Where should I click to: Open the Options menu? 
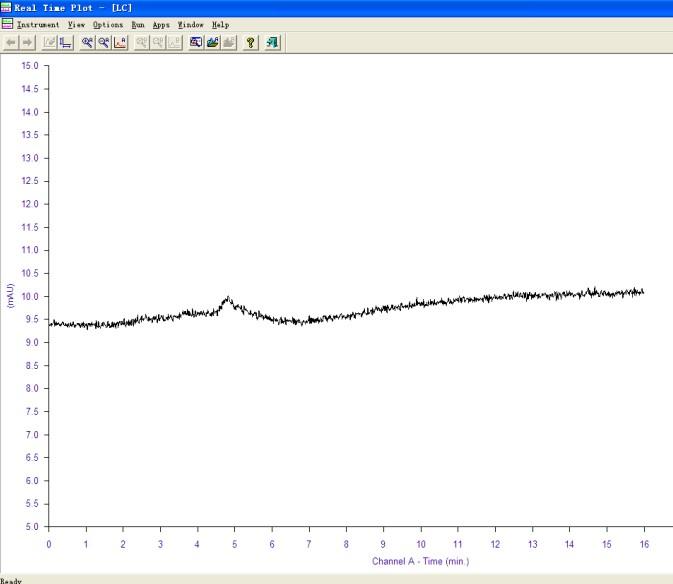(x=108, y=25)
